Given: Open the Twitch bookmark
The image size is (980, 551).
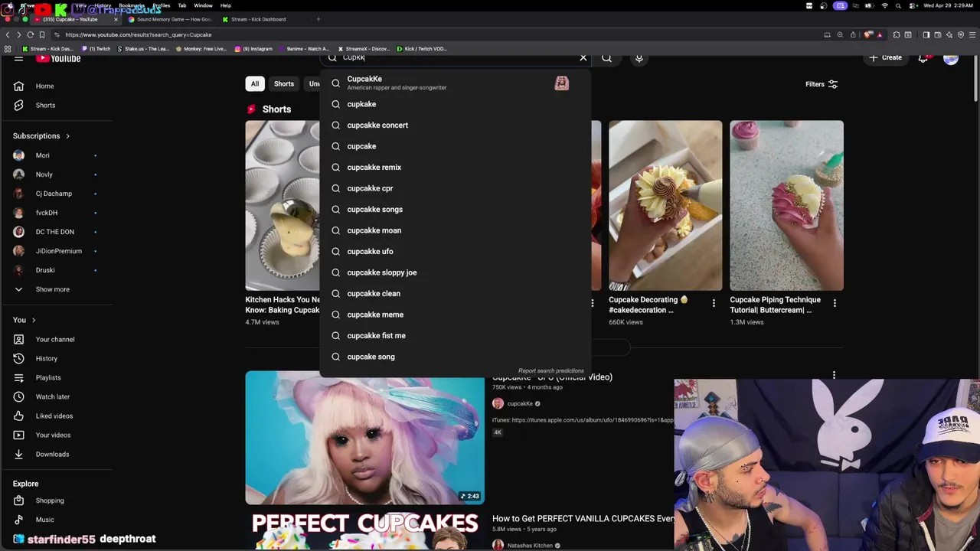Looking at the screenshot, I should [96, 49].
